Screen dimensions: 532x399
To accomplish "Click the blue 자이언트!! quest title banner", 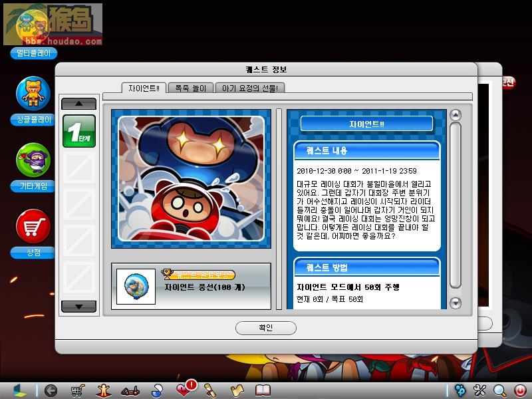I will [x=366, y=124].
